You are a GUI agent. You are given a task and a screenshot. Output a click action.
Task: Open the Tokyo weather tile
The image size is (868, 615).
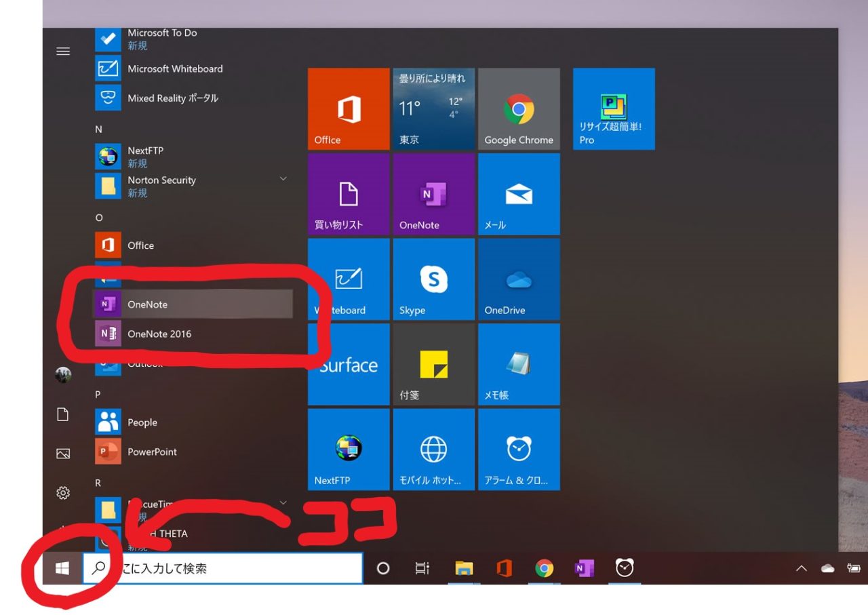433,109
